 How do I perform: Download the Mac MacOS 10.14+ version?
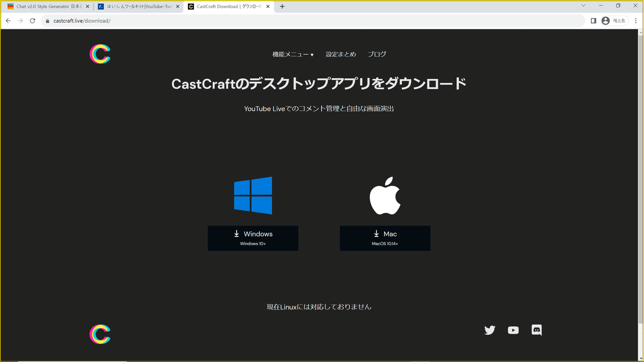pos(385,238)
